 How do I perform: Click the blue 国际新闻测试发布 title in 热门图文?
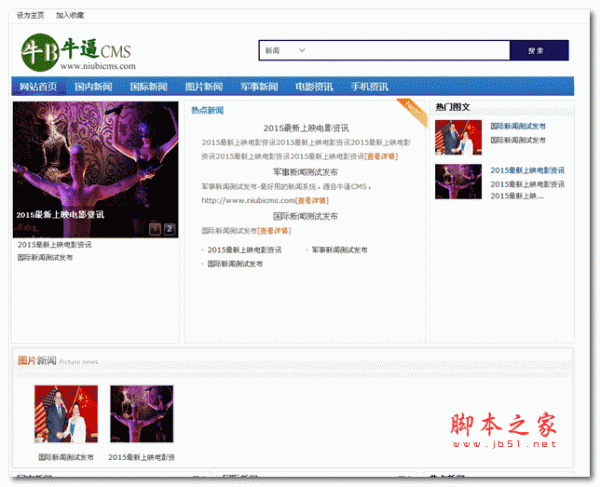tap(518, 126)
